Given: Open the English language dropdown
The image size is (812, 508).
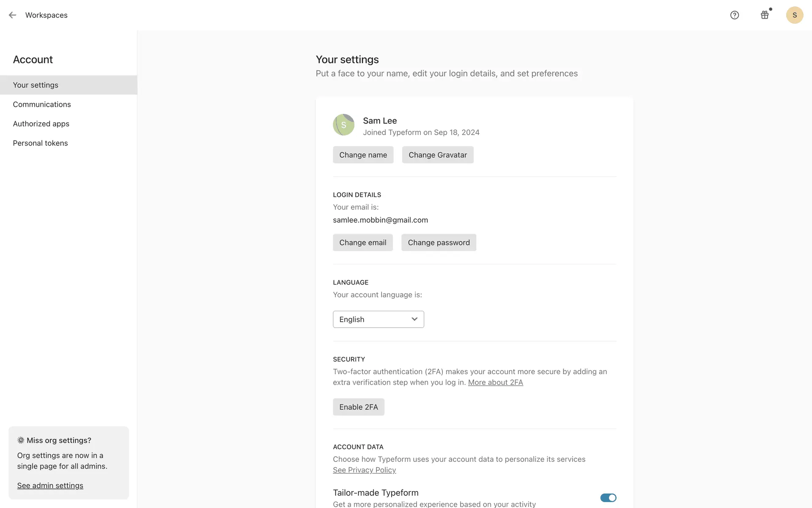Looking at the screenshot, I should coord(372,319).
